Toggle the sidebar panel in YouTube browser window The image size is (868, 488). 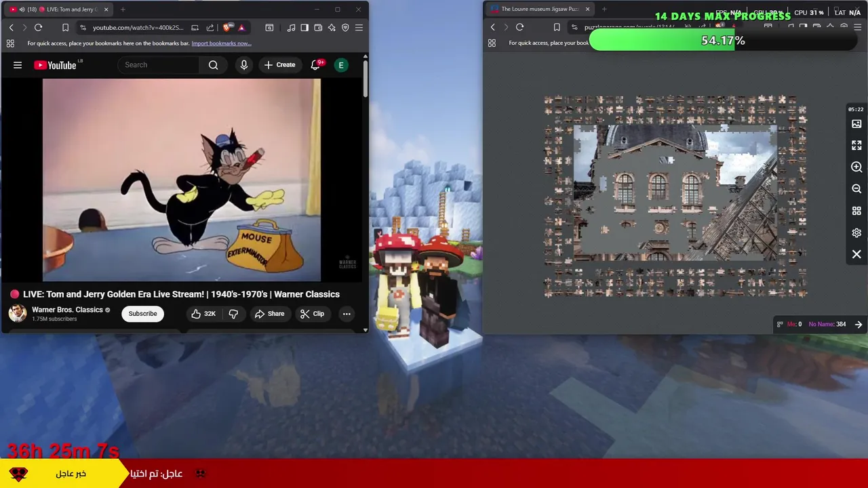coord(304,27)
